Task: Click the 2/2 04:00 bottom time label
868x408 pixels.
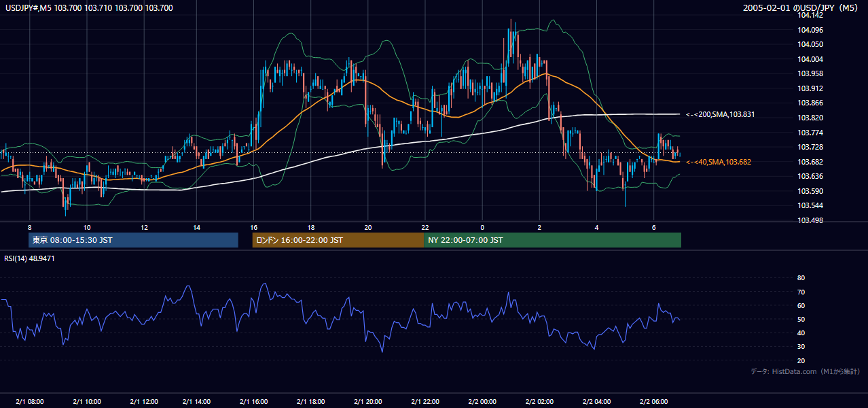Action: point(596,401)
